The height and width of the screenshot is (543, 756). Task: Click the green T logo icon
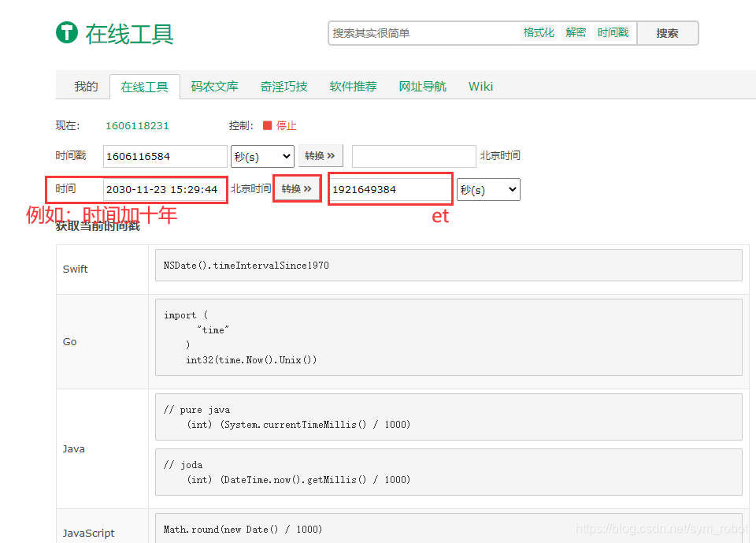[66, 33]
